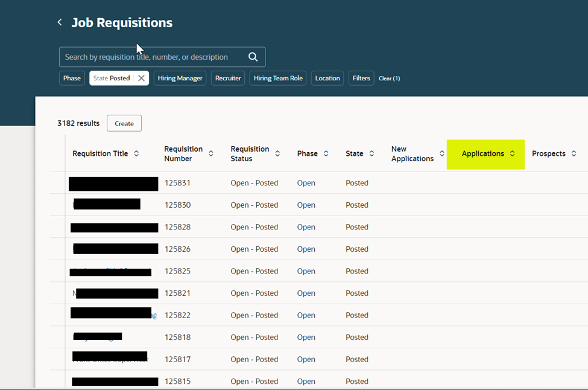Click requisition number 125830

point(177,205)
